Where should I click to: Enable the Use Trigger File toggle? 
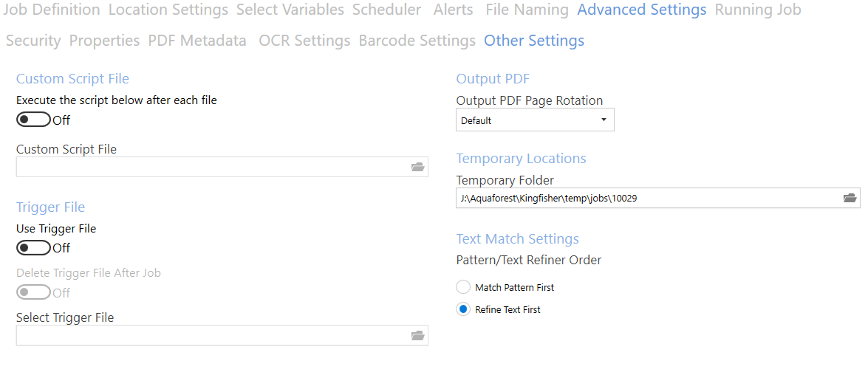33,248
